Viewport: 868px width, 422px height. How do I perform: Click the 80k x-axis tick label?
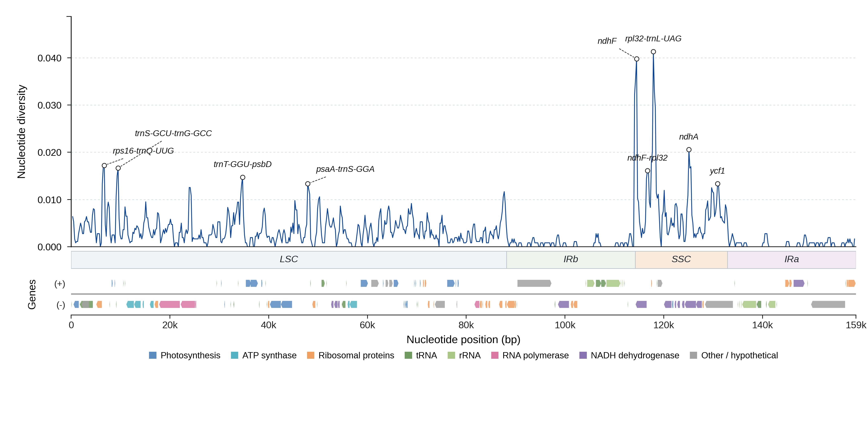[x=466, y=325]
